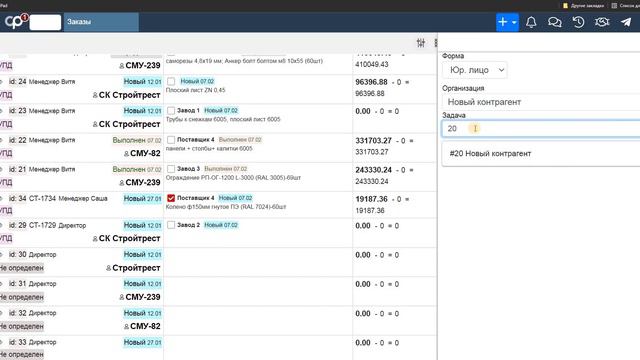
Task: Click person icon beside СК Стройтрест in order 29
Action: (95, 239)
